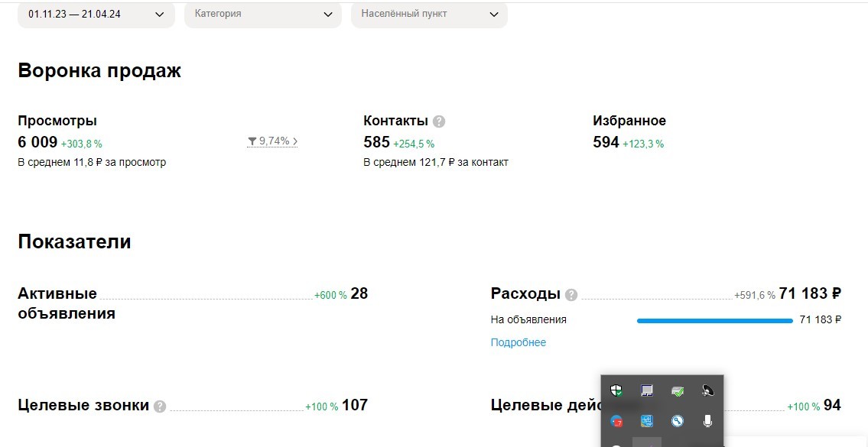Click the Избранное label
868x447 pixels.
[629, 121]
